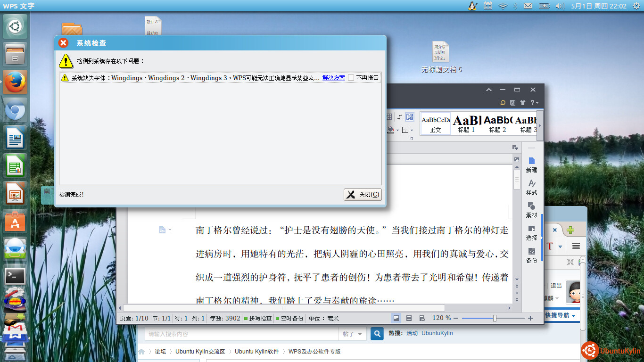Image resolution: width=644 pixels, height=362 pixels.
Task: Open the 样式 (Styles) side panel
Action: tap(531, 187)
